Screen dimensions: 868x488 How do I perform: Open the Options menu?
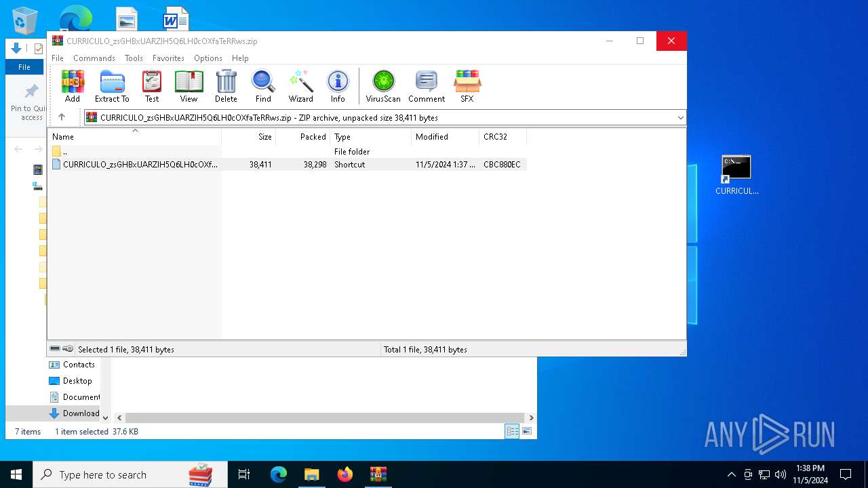point(208,58)
